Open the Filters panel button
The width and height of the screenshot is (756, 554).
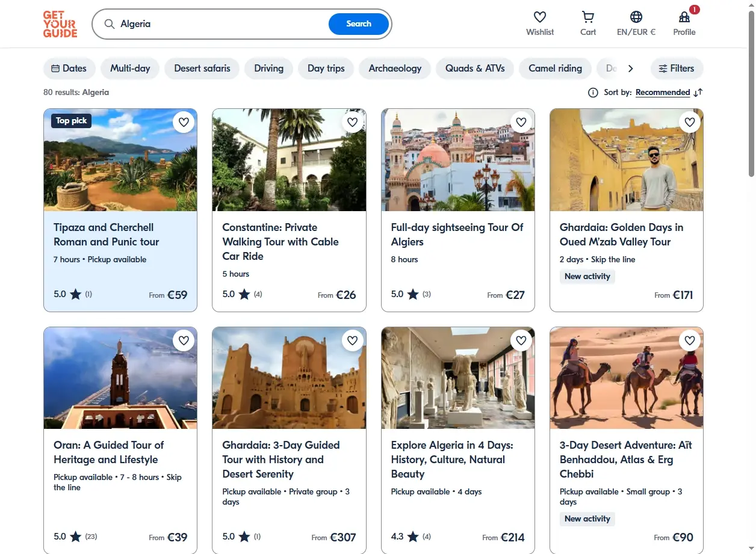pyautogui.click(x=677, y=68)
